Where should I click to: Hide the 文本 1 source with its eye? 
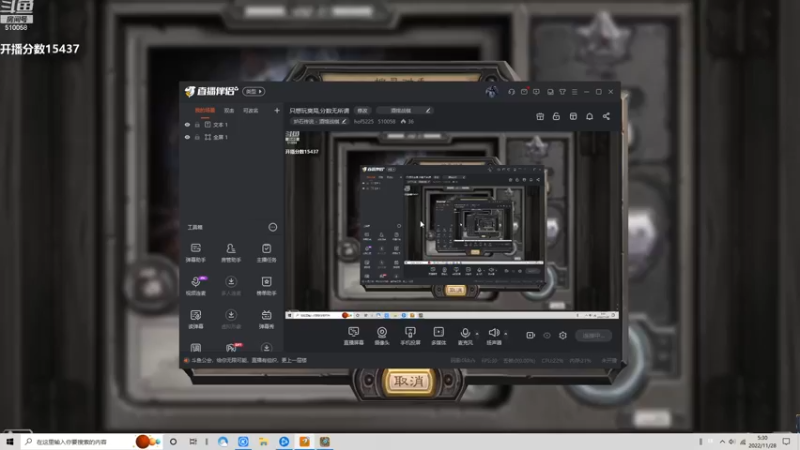187,124
